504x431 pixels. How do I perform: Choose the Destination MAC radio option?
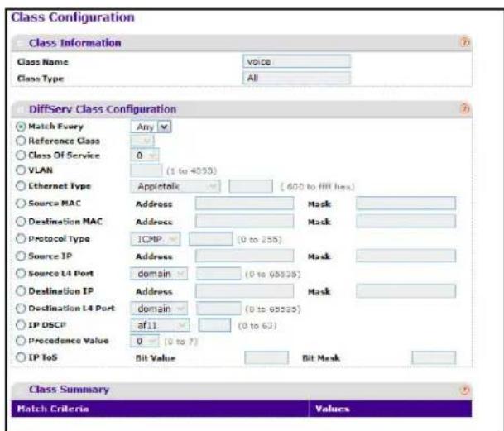coord(21,221)
